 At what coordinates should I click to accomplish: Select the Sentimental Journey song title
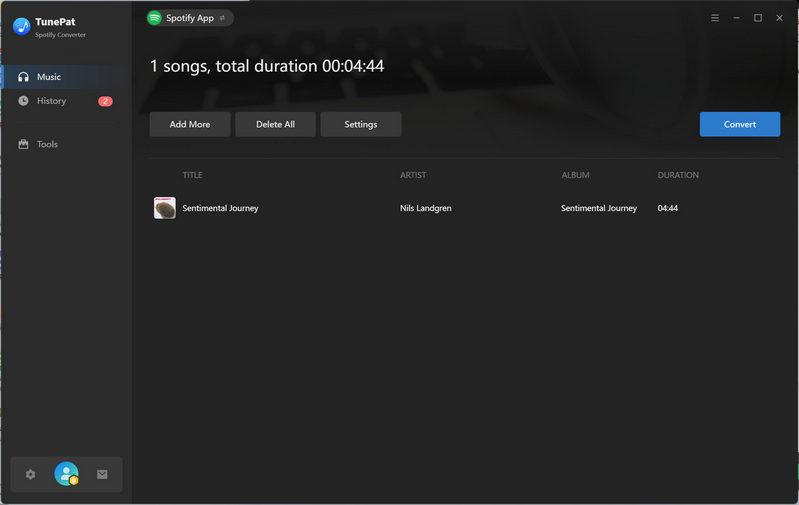point(220,208)
